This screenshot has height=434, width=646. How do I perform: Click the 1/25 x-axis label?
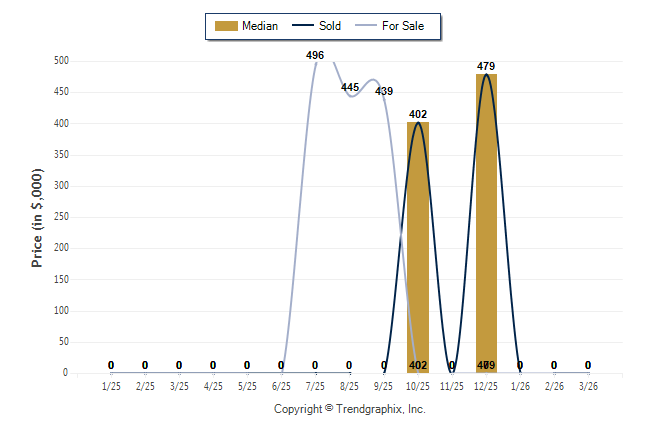coord(111,385)
